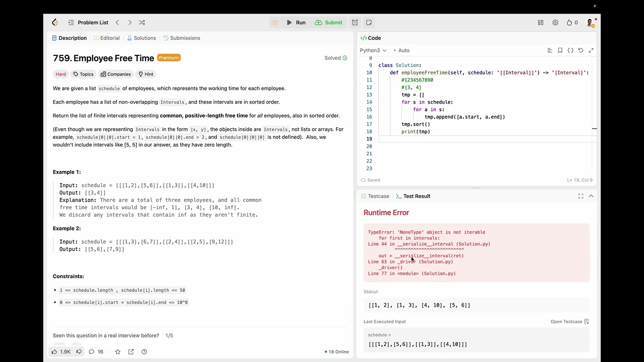
Task: Dislike the problem thumbs down
Action: coord(79,352)
